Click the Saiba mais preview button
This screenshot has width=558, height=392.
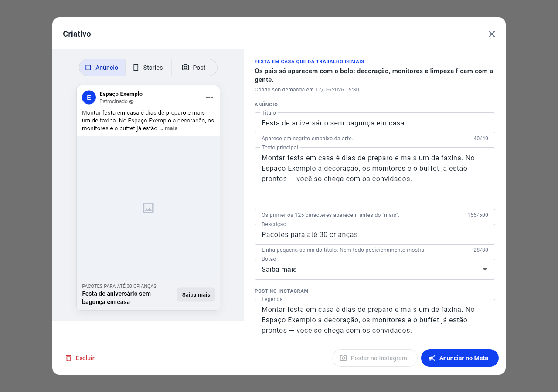(196, 295)
